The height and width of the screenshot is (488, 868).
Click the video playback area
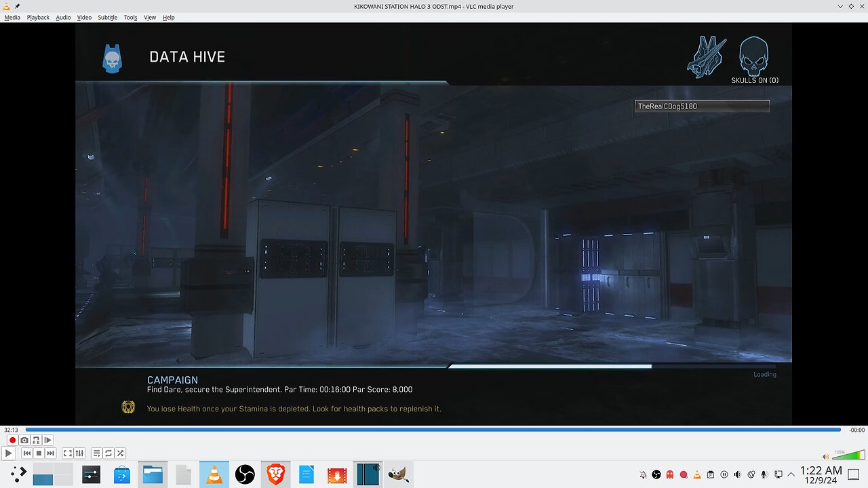pos(433,224)
